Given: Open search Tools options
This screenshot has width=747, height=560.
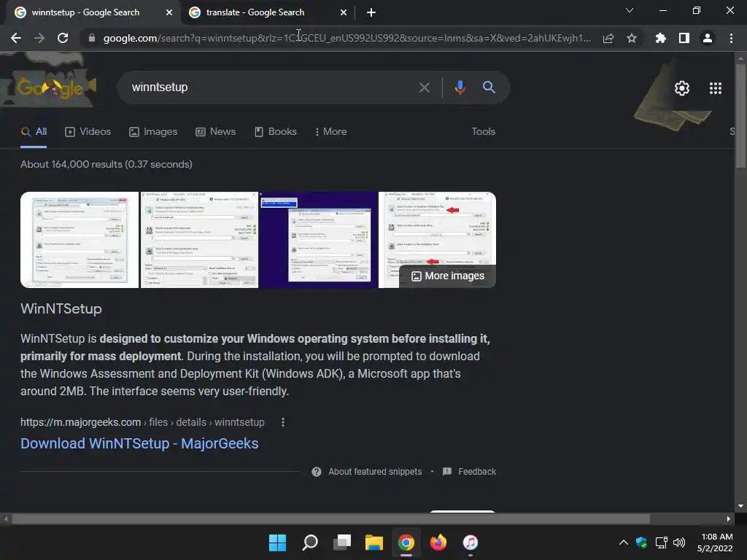Looking at the screenshot, I should (483, 132).
